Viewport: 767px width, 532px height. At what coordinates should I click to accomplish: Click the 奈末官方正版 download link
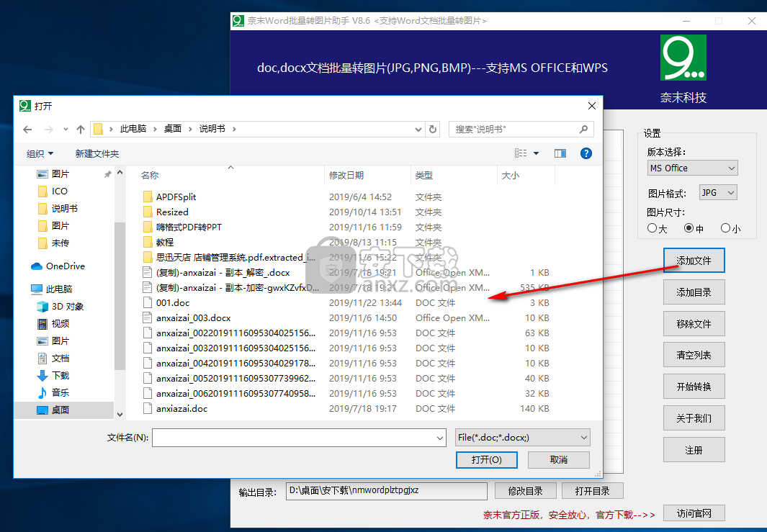570,515
